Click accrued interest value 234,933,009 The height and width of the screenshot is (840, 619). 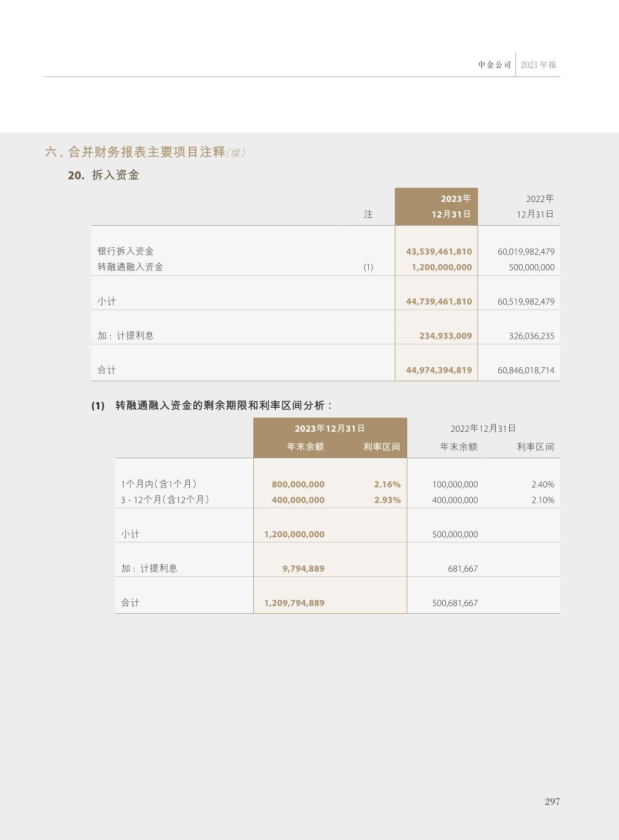click(x=445, y=336)
